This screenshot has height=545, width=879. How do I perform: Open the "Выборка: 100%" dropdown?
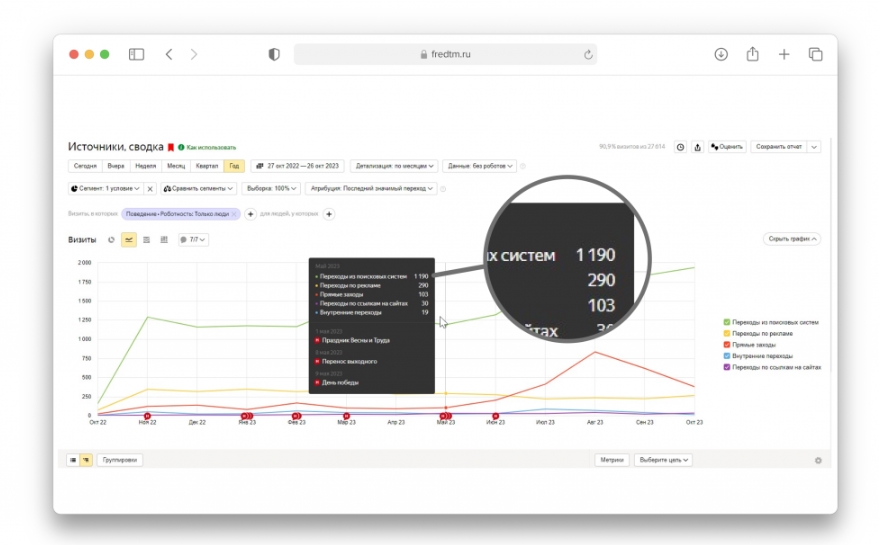coord(271,188)
